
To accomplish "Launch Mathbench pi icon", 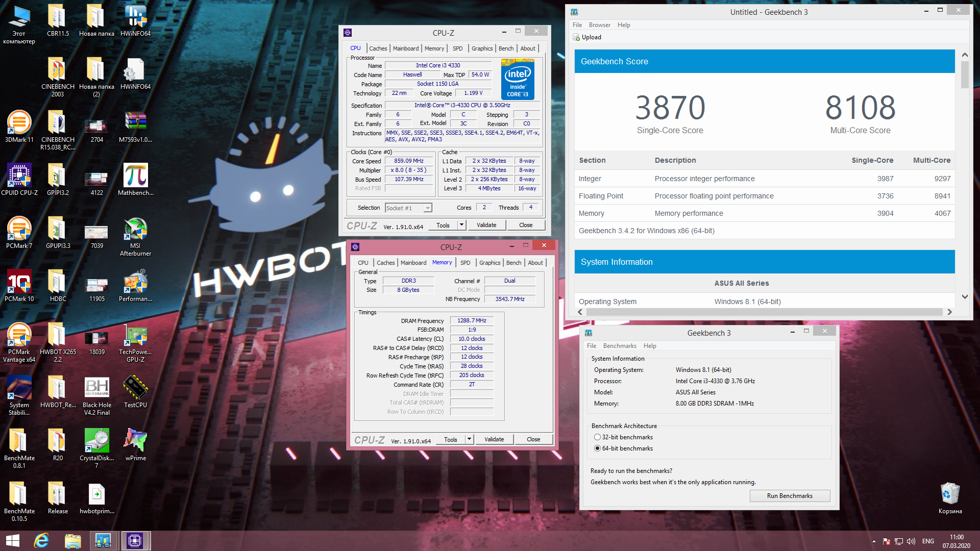I will 135,180.
